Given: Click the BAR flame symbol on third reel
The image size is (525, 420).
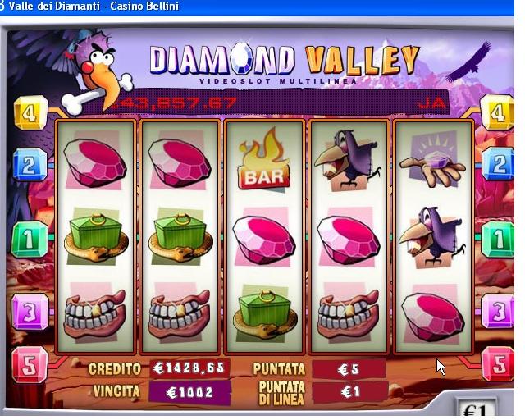Looking at the screenshot, I should click(x=263, y=159).
